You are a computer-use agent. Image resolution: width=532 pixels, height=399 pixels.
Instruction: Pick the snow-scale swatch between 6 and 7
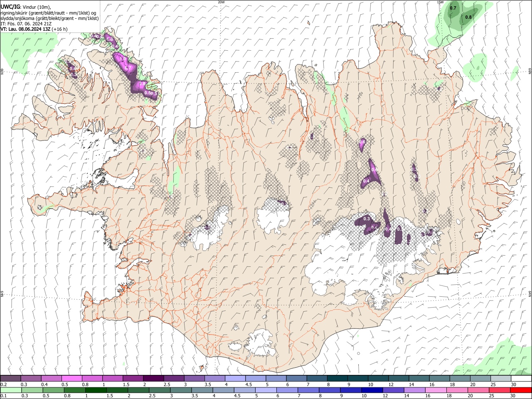[x=297, y=378]
